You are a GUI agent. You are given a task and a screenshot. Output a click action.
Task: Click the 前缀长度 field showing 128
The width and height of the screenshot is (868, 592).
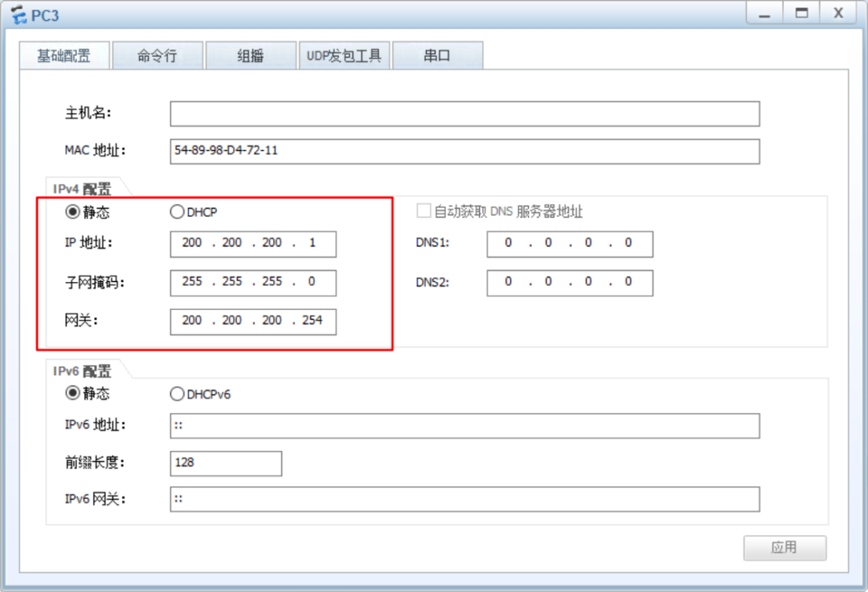pyautogui.click(x=225, y=463)
